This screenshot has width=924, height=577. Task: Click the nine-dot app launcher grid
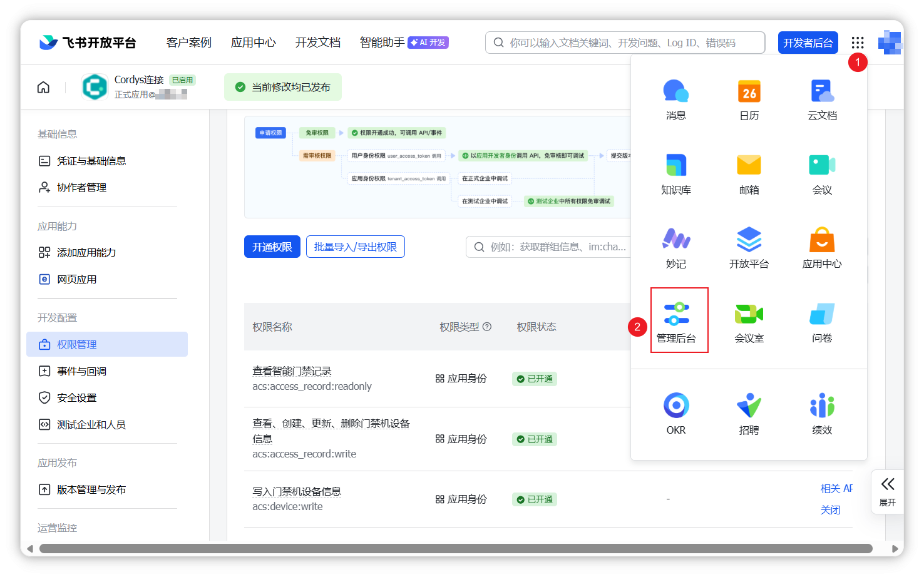pyautogui.click(x=858, y=43)
